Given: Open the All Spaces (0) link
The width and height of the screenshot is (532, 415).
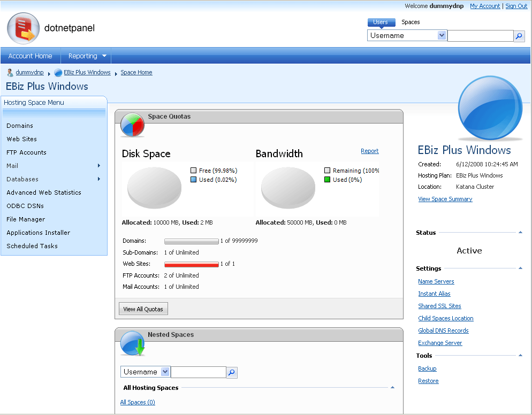Looking at the screenshot, I should click(138, 402).
